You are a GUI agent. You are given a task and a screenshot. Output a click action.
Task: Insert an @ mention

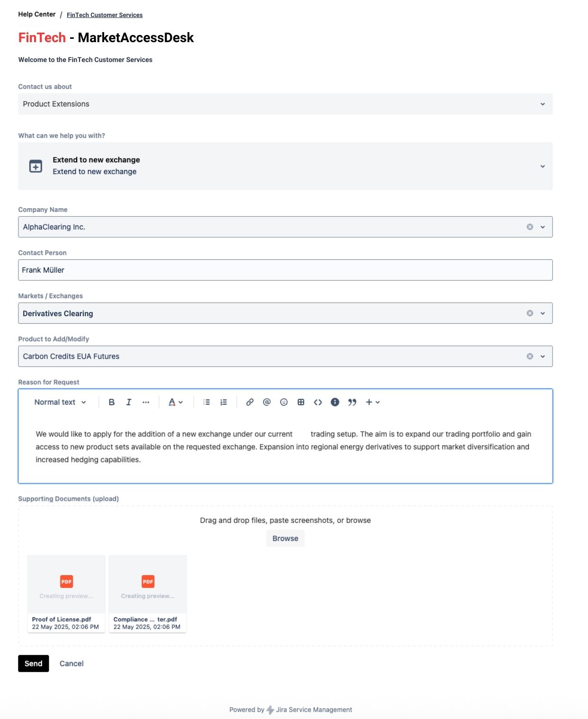coord(267,402)
